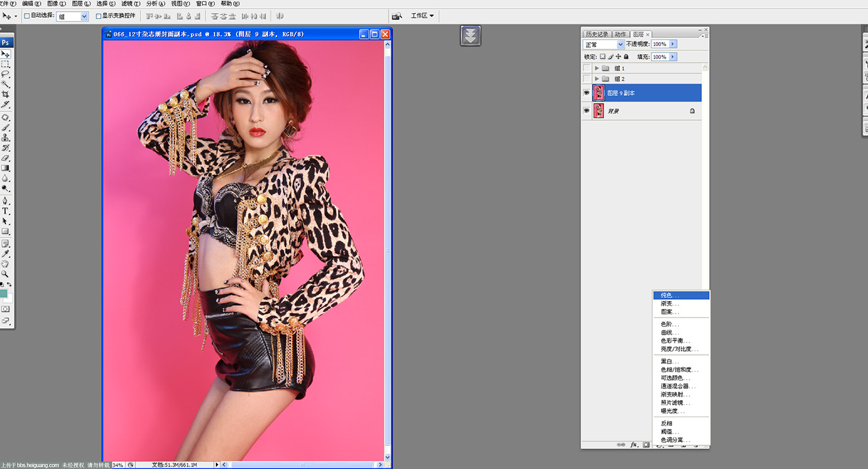Select the Type tool

5,211
